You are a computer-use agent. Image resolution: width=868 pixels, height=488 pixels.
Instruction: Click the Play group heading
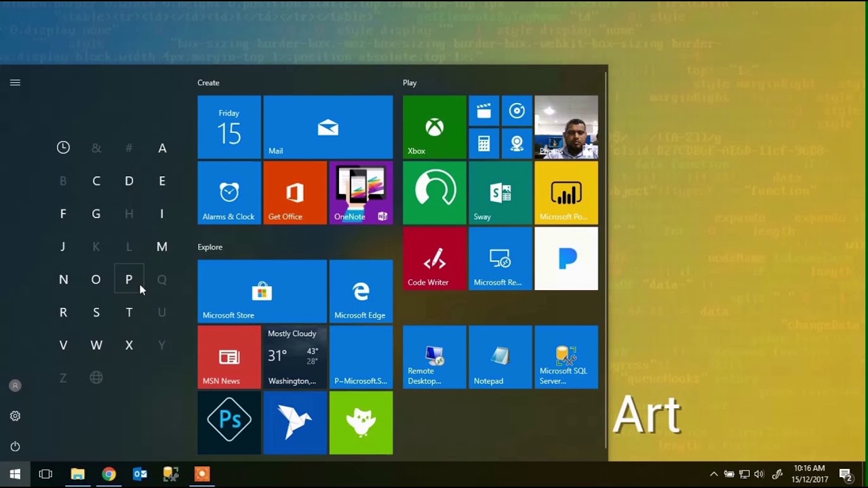410,83
